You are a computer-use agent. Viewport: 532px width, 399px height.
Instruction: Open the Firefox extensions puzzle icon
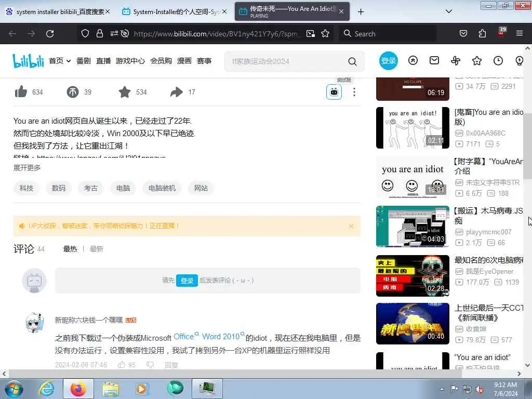coord(482,33)
